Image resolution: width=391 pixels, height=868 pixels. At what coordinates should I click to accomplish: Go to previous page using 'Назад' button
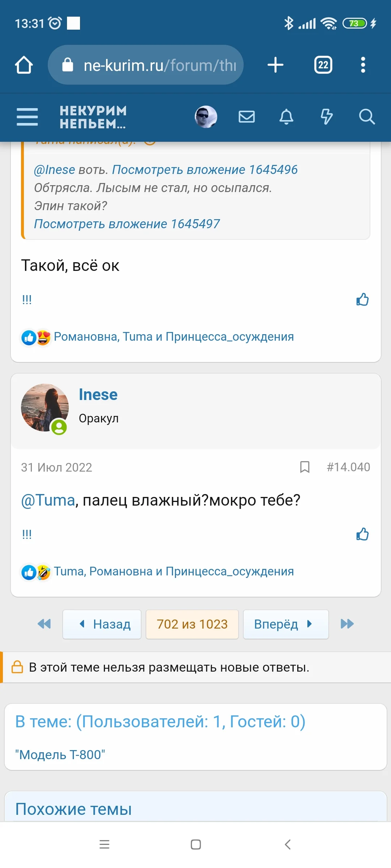tap(102, 624)
